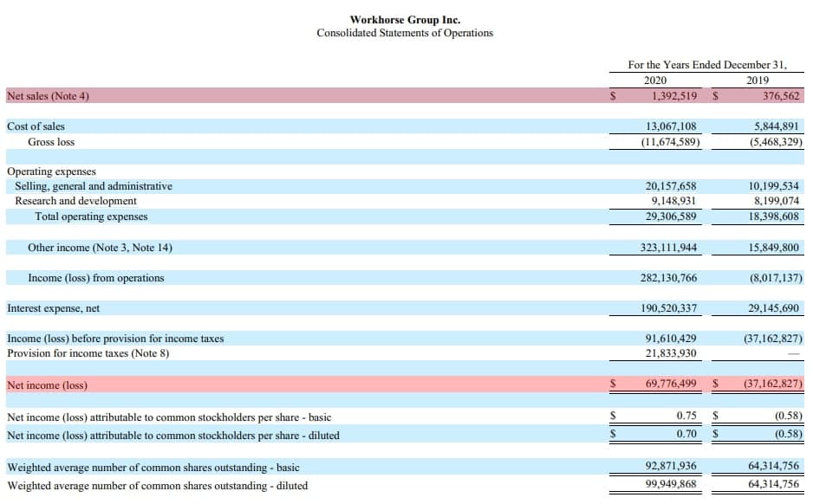Select basic EPS 2019 value (0.58)
Viewport: 813px width, 504px height.
789,416
